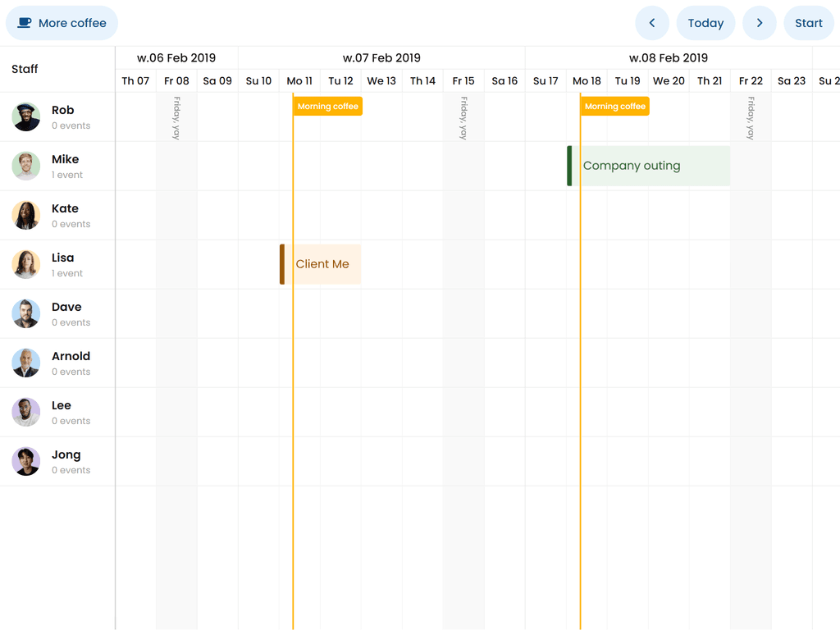Click the Fr 15 day header

pos(463,80)
